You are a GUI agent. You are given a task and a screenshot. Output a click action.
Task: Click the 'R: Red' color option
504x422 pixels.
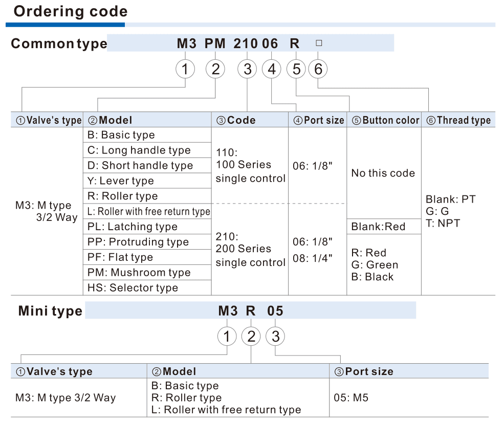point(369,253)
